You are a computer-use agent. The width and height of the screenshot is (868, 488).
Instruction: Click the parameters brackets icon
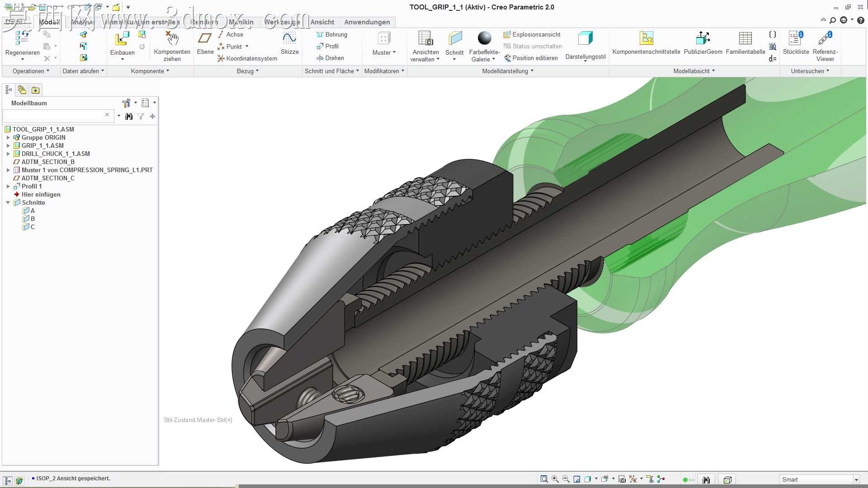pyautogui.click(x=773, y=34)
